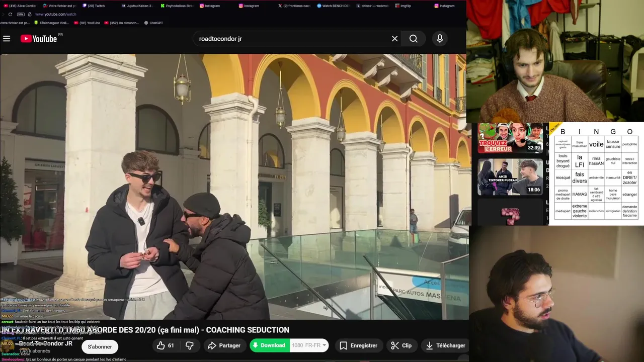Viewport: 644px width, 362px height.
Task: Open the Un dimanche bookmark
Action: click(121, 23)
